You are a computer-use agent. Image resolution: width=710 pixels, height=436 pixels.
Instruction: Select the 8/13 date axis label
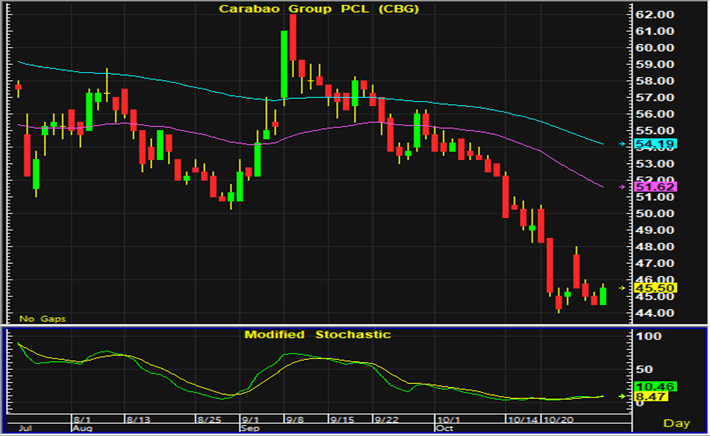click(x=136, y=421)
